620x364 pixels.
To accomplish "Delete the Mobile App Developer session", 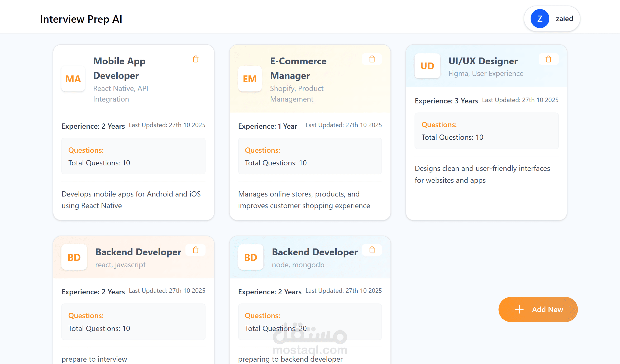I will (x=195, y=59).
